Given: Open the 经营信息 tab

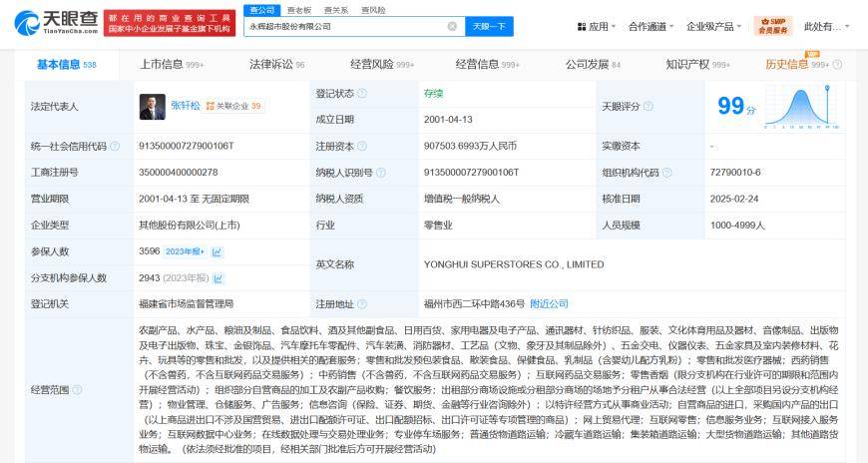Looking at the screenshot, I should (487, 64).
